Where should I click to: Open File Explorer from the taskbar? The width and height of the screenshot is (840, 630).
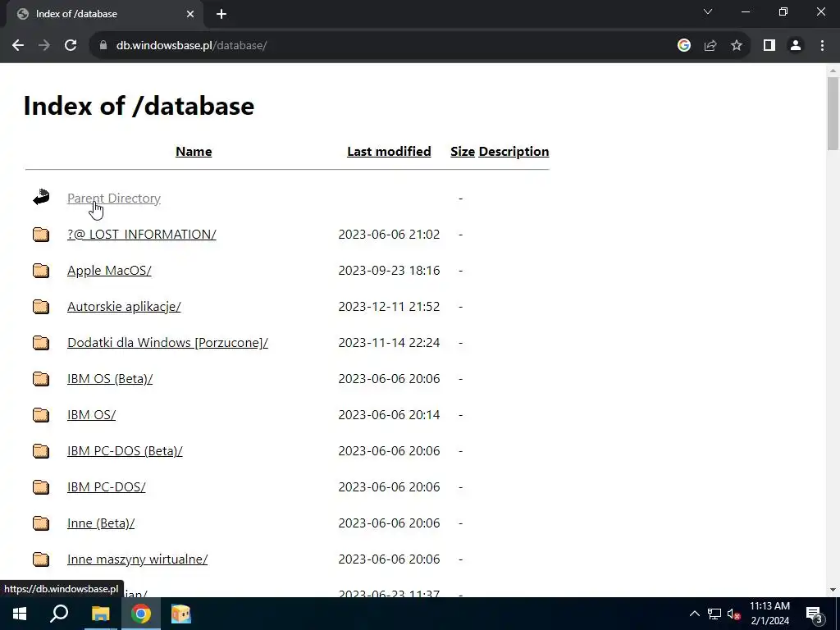(x=100, y=614)
